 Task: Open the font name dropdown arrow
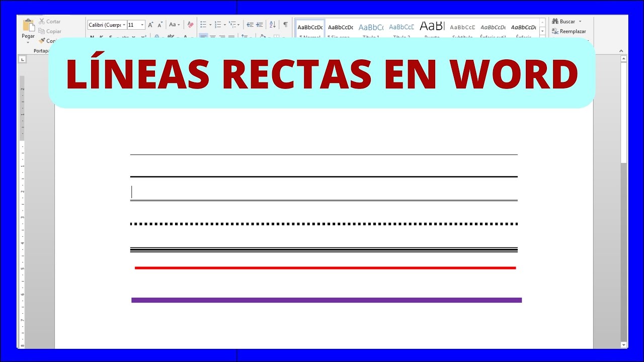124,25
